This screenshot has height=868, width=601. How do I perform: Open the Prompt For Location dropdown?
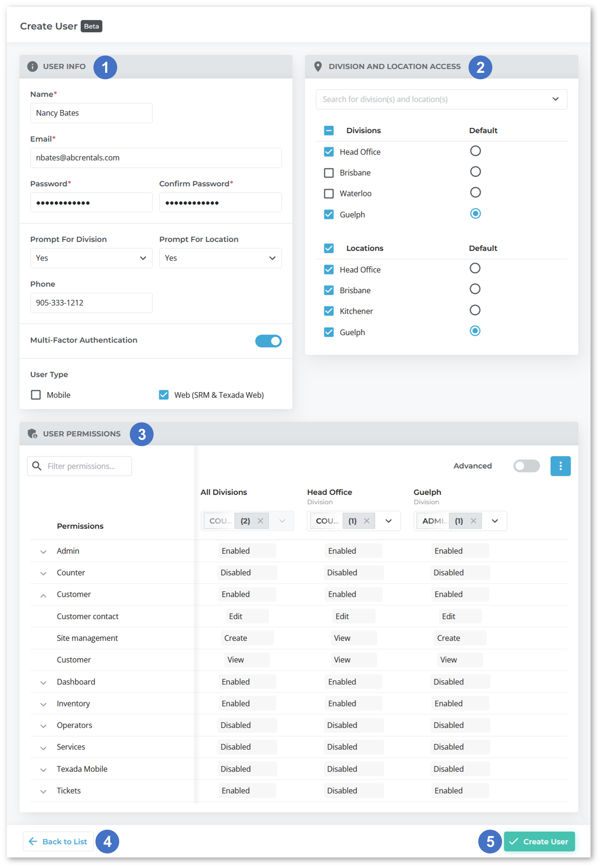pos(220,258)
